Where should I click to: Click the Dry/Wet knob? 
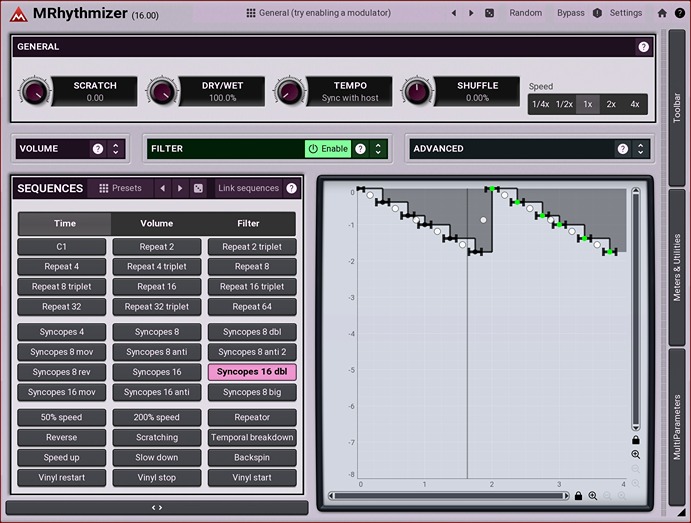pyautogui.click(x=162, y=92)
